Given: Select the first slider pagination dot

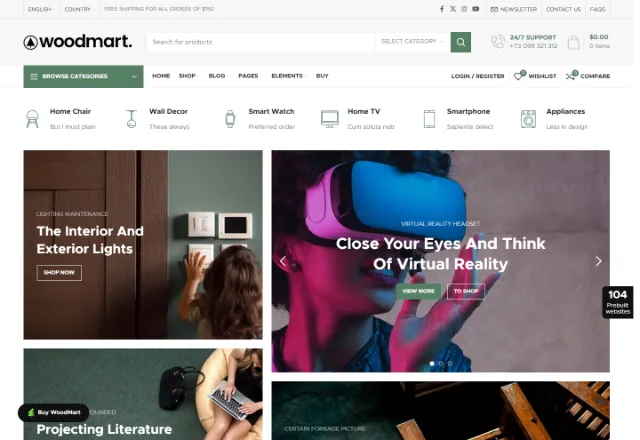Looking at the screenshot, I should (x=432, y=363).
